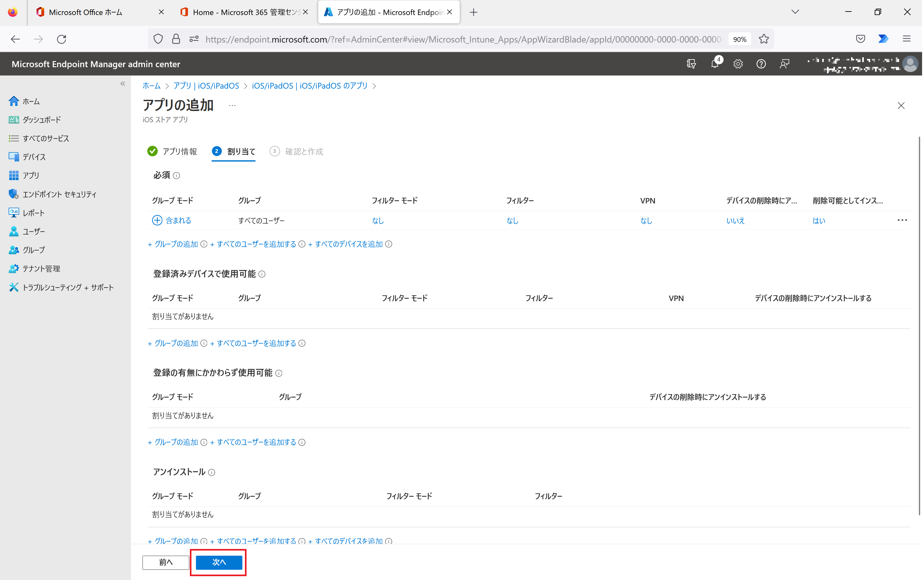The image size is (924, 580).
Task: Open the notifications bell icon
Action: [715, 64]
